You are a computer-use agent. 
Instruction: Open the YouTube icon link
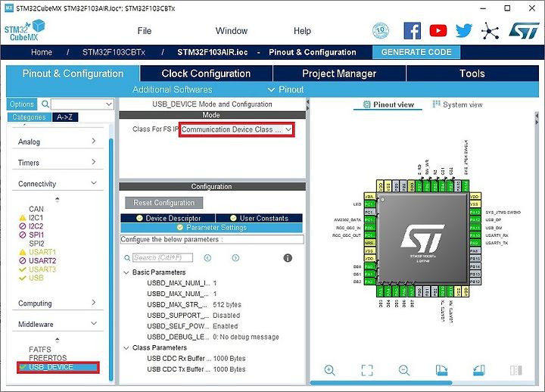pos(438,31)
